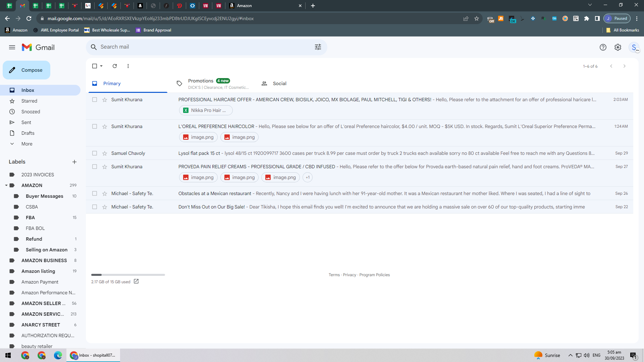Launch Microsoft Edge from the taskbar
Viewport: 644px width, 362px height.
58,355
